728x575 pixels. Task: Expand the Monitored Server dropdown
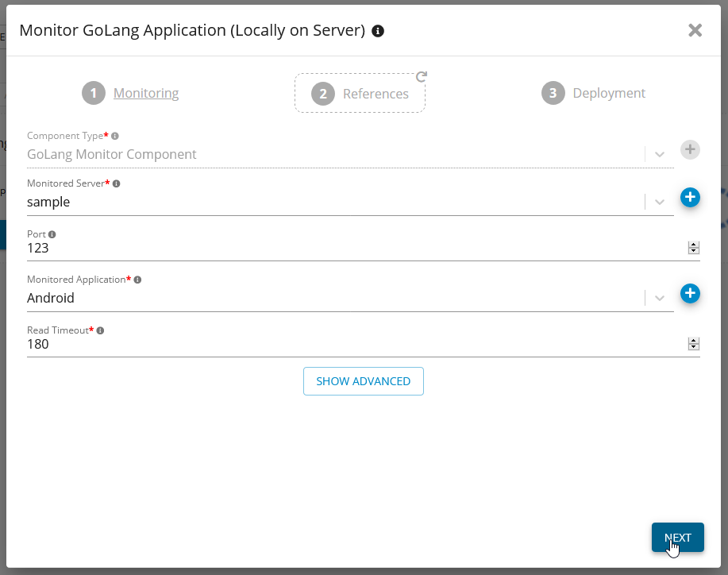coord(660,203)
